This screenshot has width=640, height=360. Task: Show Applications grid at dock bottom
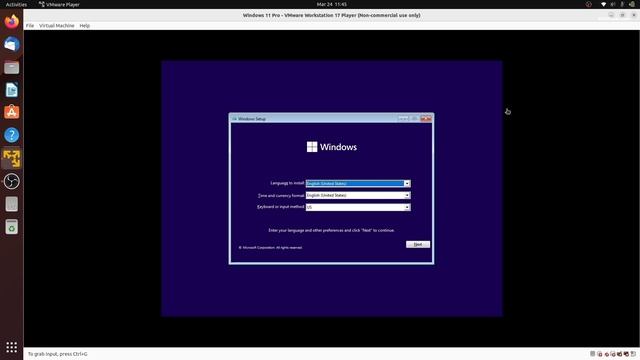[11, 347]
